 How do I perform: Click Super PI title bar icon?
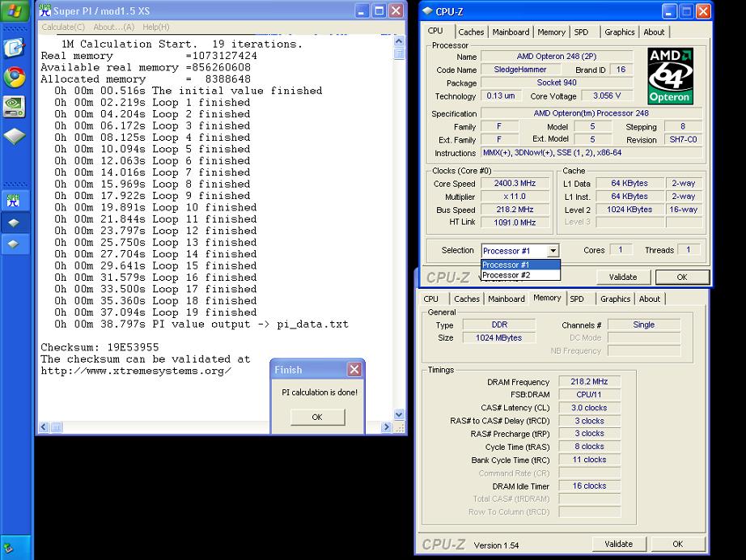pyautogui.click(x=45, y=11)
